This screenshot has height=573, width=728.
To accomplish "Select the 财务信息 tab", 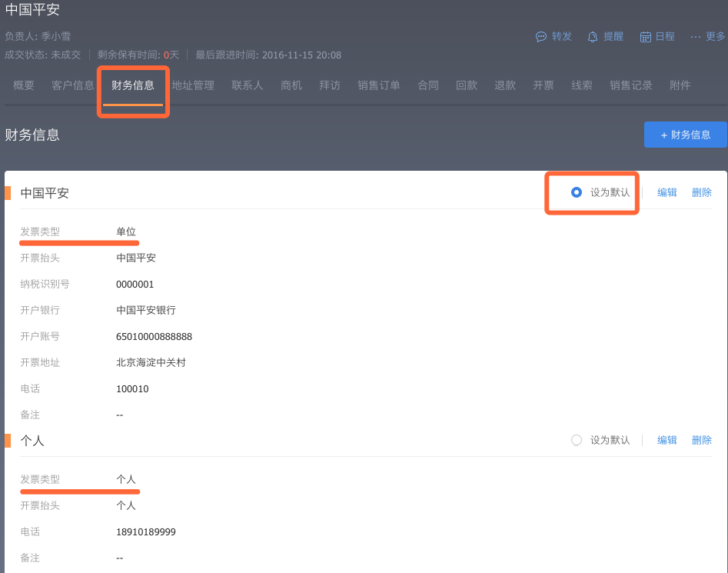I will [133, 85].
